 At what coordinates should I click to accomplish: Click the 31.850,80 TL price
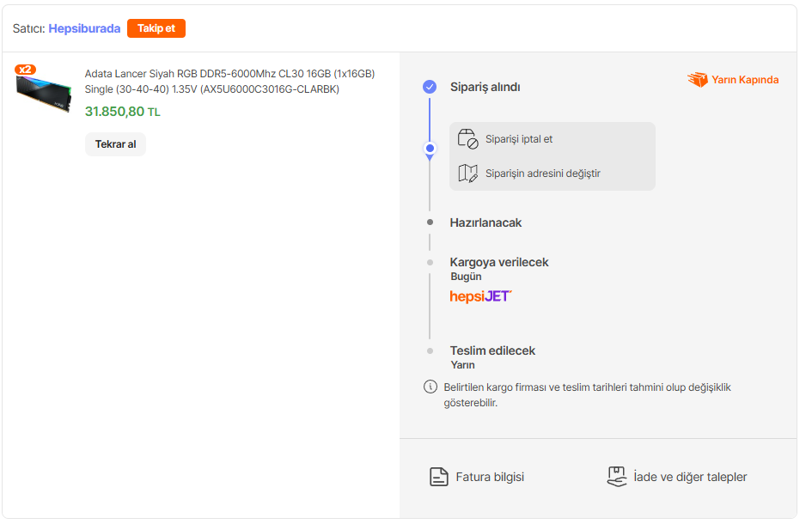pyautogui.click(x=123, y=112)
